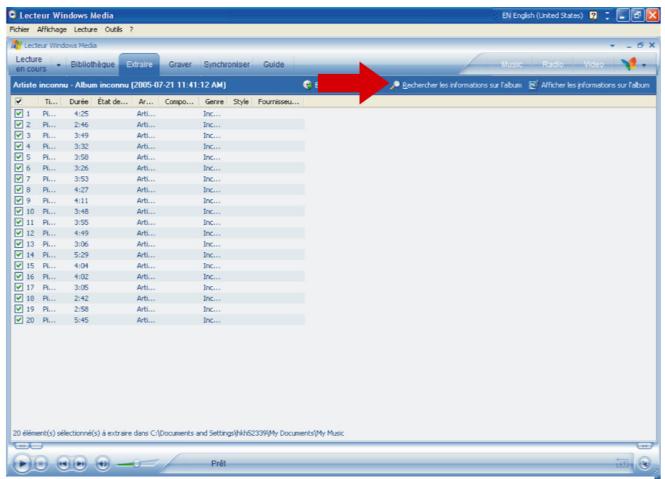665x479 pixels.
Task: Uncheck track 13 checkbox
Action: coord(18,244)
